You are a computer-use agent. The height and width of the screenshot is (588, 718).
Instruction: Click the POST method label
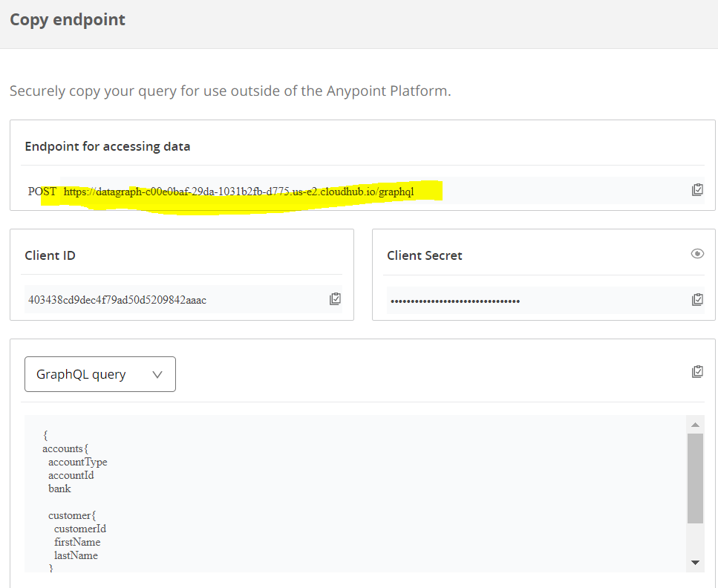(x=42, y=192)
